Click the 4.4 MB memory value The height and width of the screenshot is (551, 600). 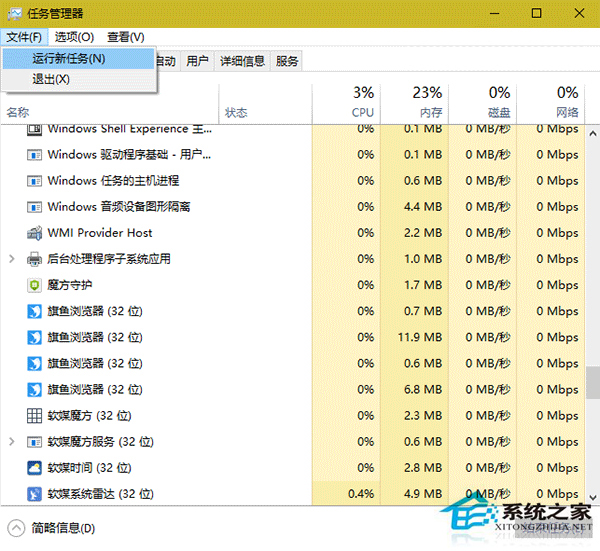tap(423, 207)
